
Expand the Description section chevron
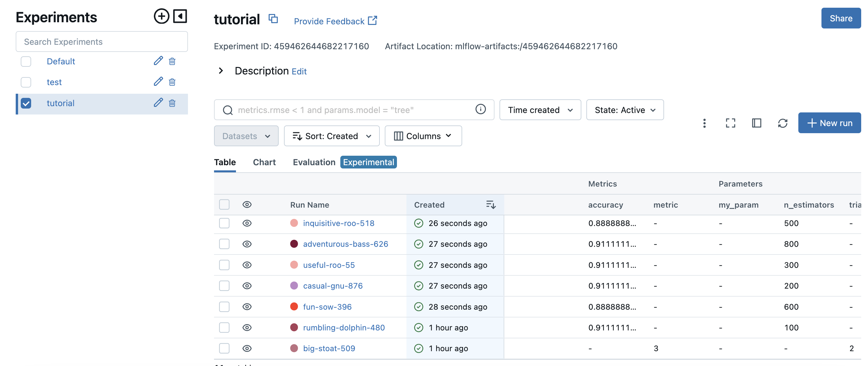pyautogui.click(x=221, y=71)
